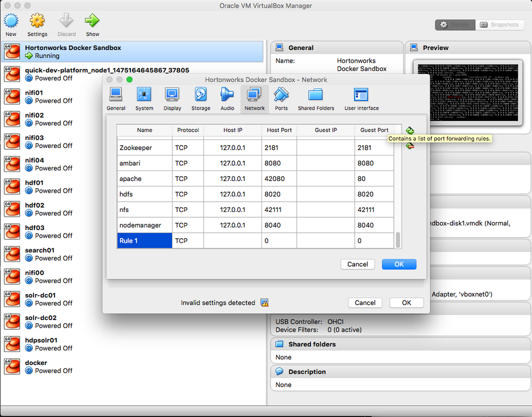Open the Settings gear icon
Screen dimensions: 532x417
(37, 21)
